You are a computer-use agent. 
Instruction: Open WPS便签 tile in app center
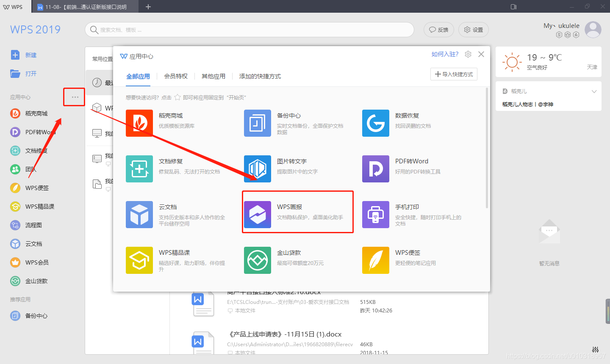pos(376,260)
